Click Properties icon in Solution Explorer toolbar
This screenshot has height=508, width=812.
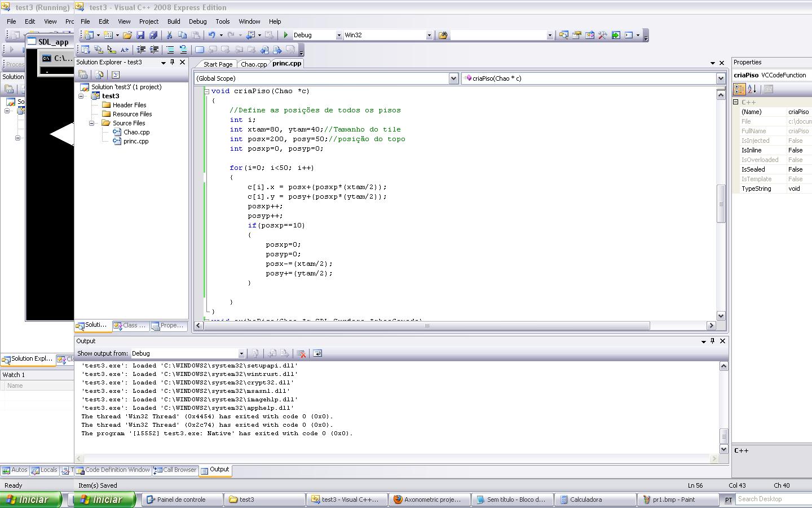pos(83,75)
